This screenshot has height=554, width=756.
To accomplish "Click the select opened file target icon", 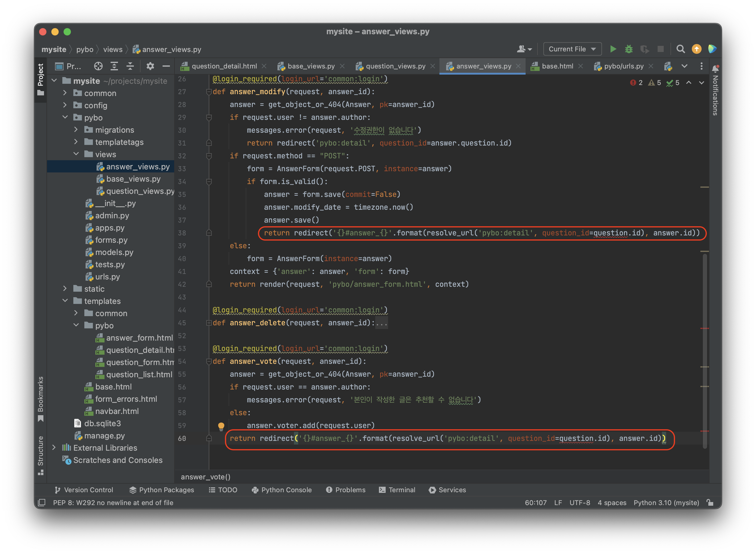I will coord(98,66).
